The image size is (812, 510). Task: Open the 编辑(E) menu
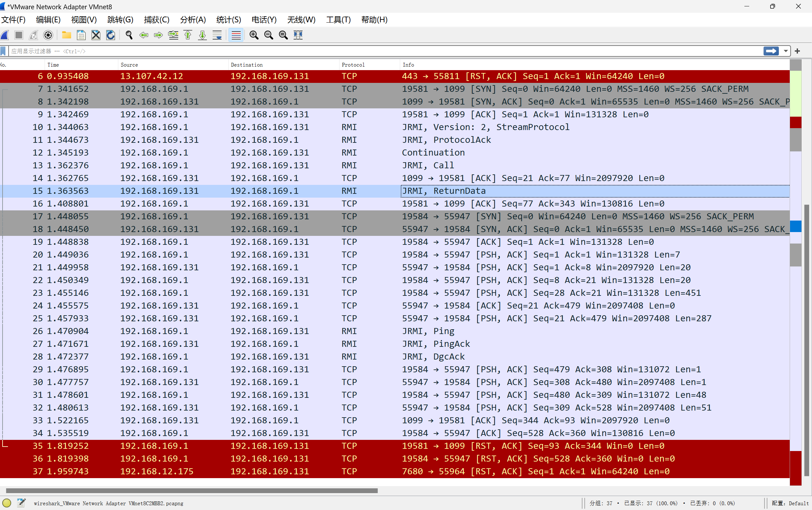tap(48, 20)
